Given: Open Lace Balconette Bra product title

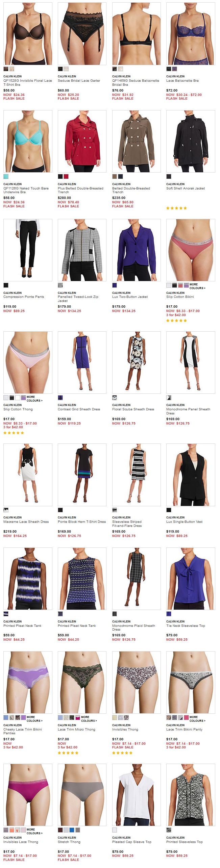Looking at the screenshot, I should [182, 81].
